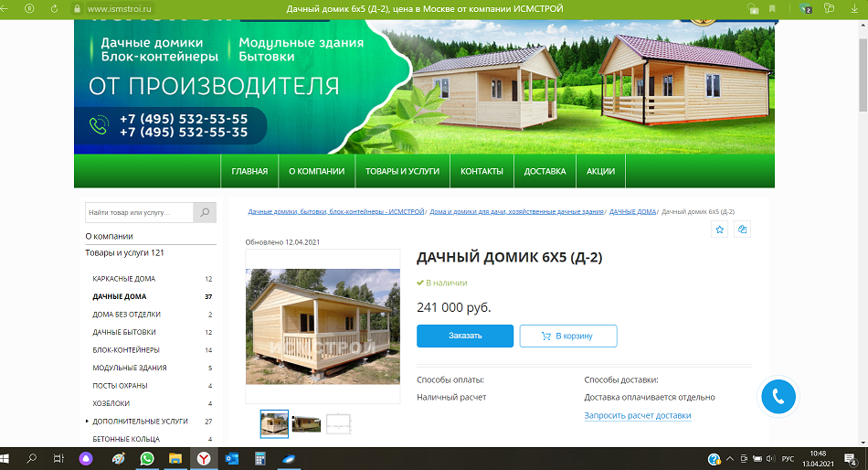Open Товары и услуги 121 in sidebar
The image size is (868, 470).
click(x=124, y=252)
